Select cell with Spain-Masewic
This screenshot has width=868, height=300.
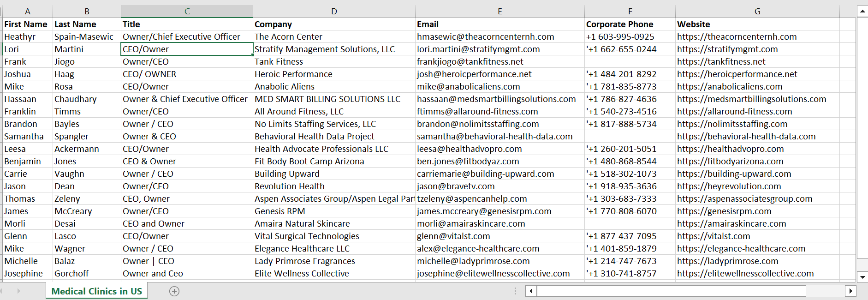87,37
